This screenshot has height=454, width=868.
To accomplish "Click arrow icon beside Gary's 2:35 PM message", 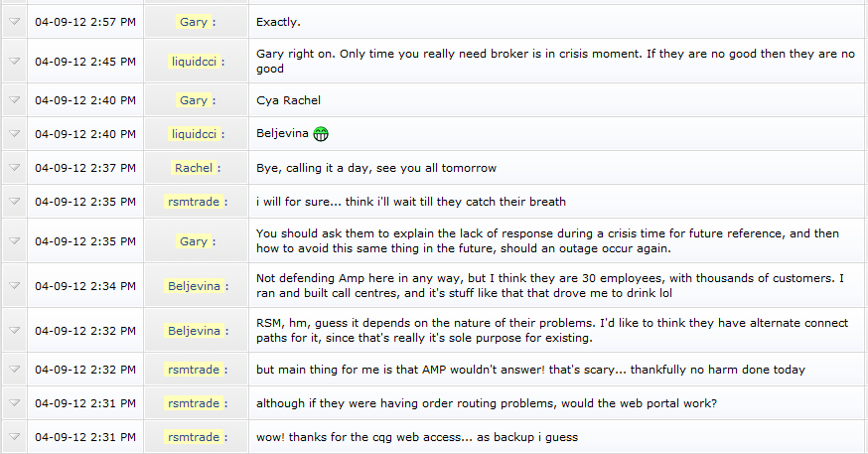I will 14,240.
